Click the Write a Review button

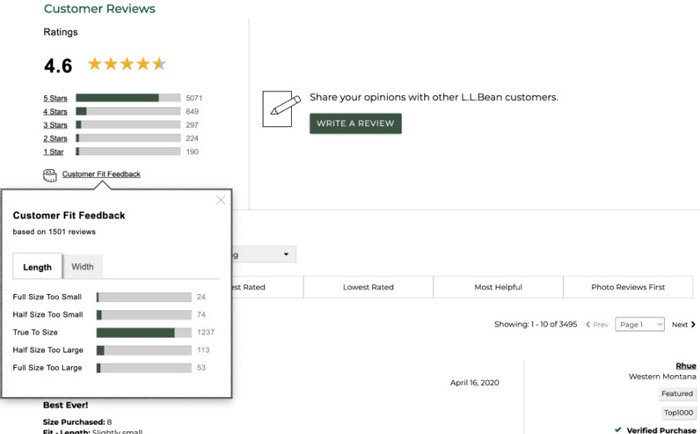pos(355,123)
